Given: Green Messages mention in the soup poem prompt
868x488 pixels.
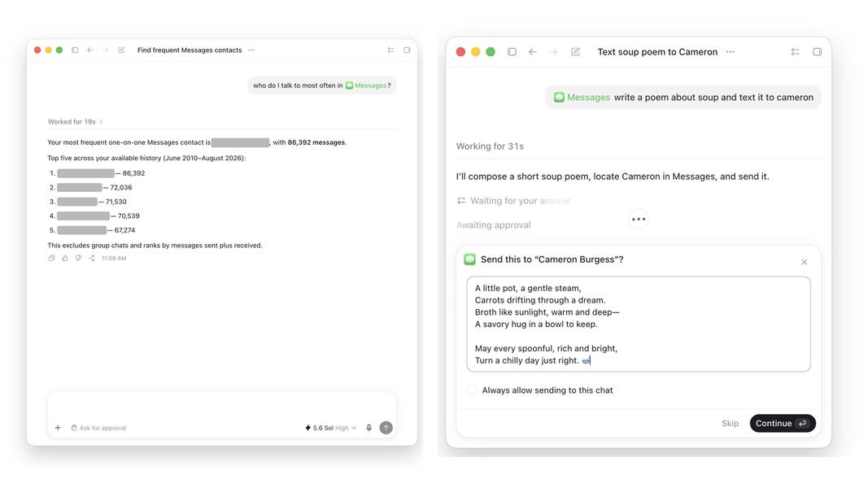Looking at the screenshot, I should coord(582,98).
